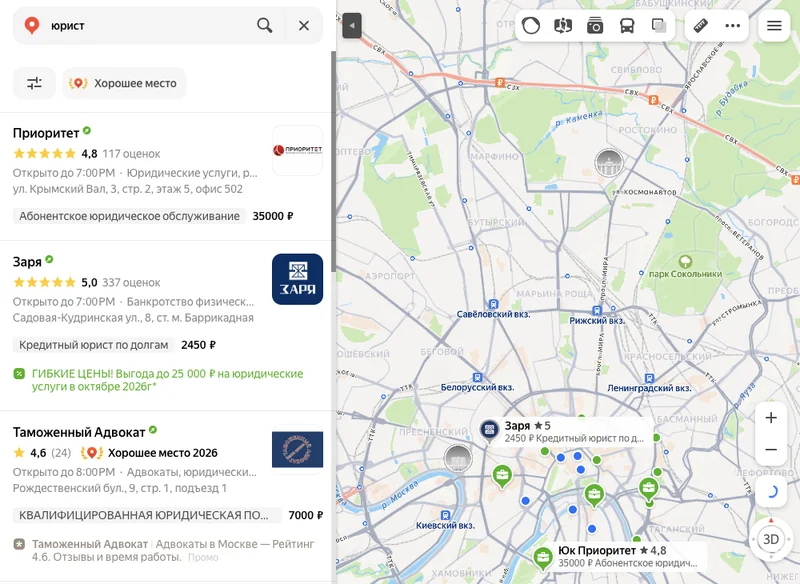
Task: Click the Ленинградский вкз. station icon
Action: pyautogui.click(x=649, y=378)
